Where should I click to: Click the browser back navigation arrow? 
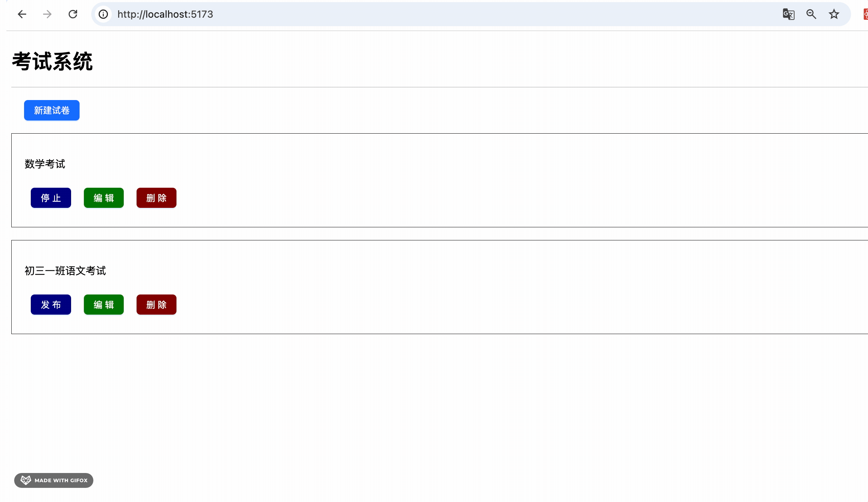click(22, 14)
